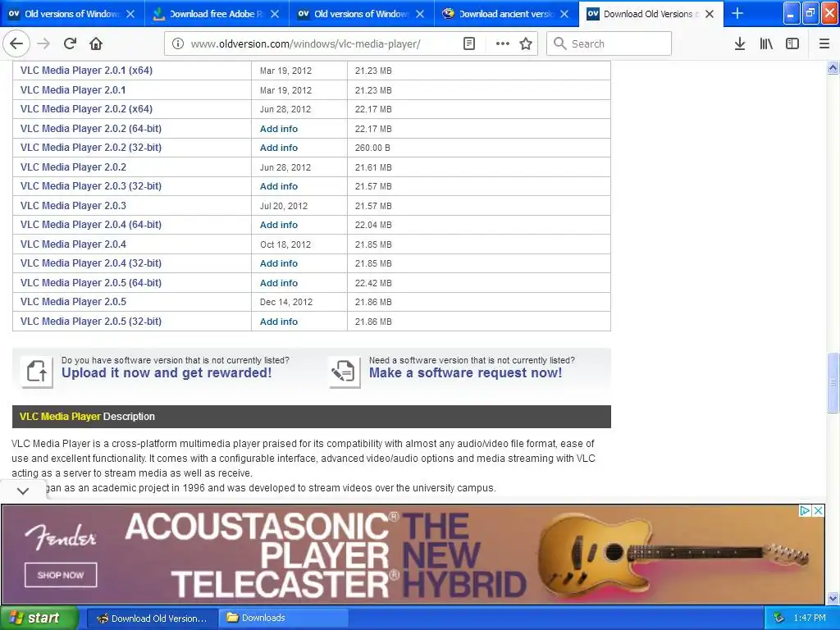Open the Firefox hamburger menu
This screenshot has height=630, width=840.
pyautogui.click(x=824, y=43)
